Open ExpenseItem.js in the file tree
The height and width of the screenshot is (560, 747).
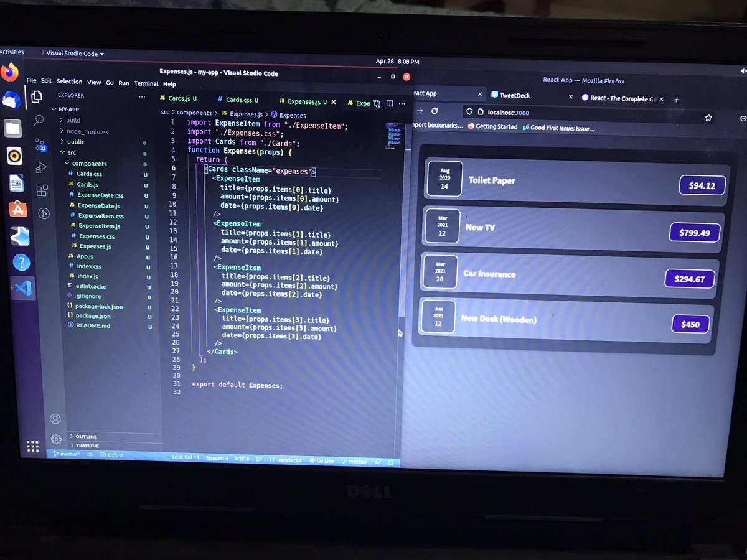click(x=99, y=226)
